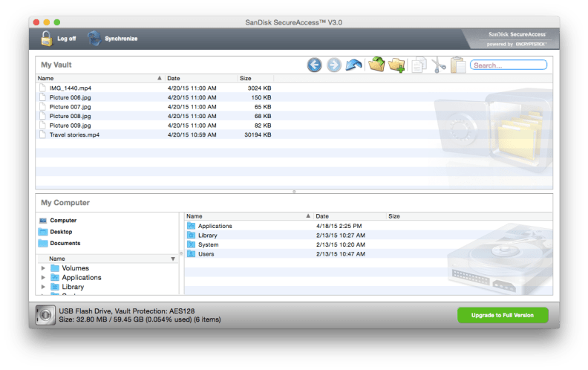
Task: Click Library folder icon in file list
Action: [192, 236]
